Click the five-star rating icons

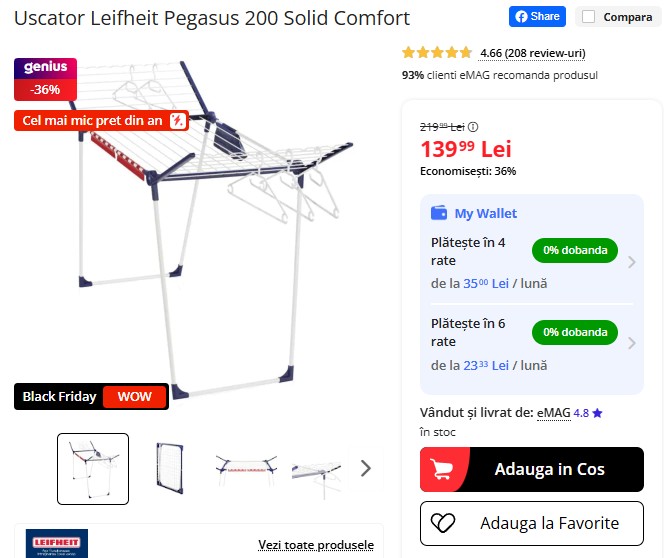point(437,53)
